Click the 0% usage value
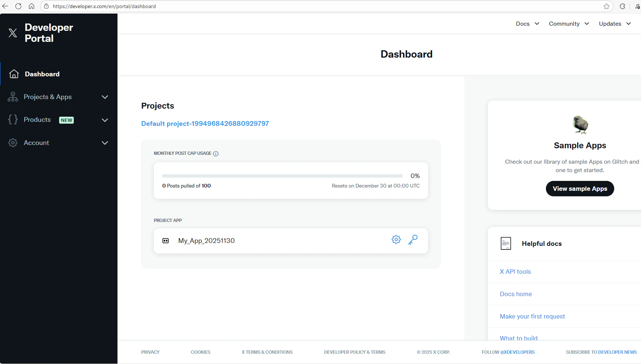Viewport: 641px width, 364px height. [415, 176]
